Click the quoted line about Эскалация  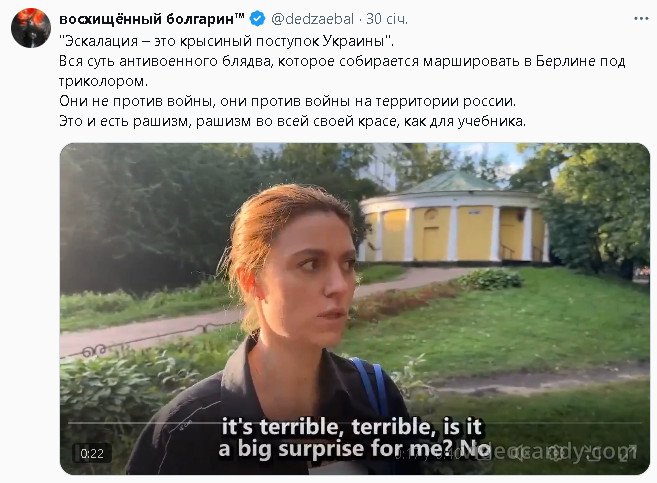pyautogui.click(x=227, y=41)
